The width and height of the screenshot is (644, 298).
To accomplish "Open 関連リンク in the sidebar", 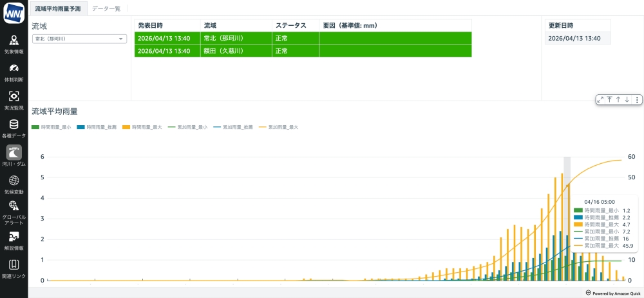I will 14,268.
